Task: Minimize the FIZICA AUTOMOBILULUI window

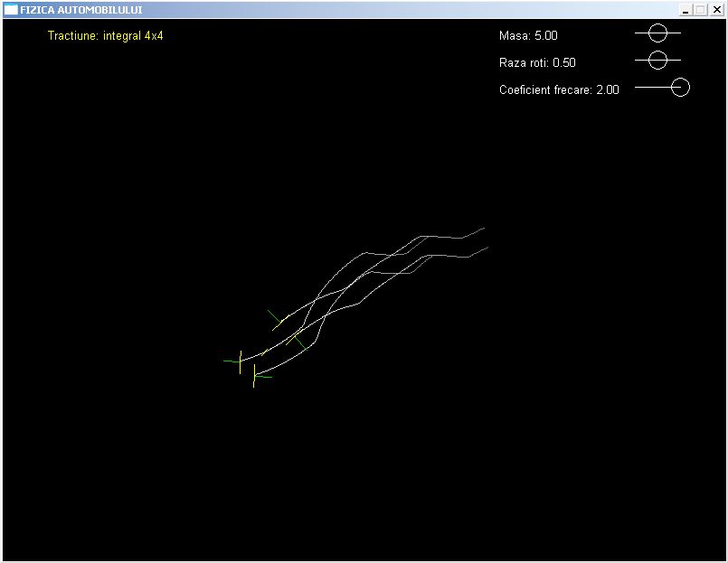Action: pos(685,10)
